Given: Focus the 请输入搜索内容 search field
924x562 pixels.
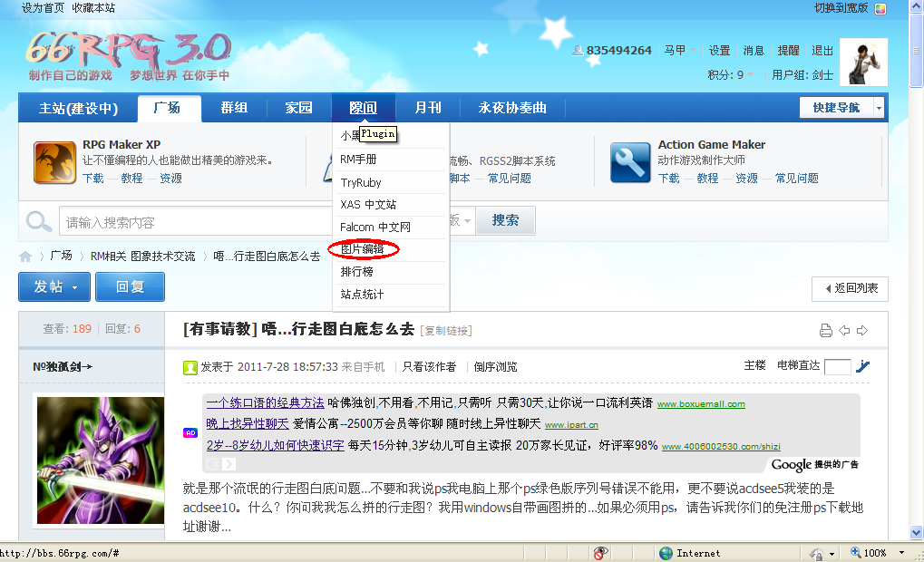Looking at the screenshot, I should click(x=195, y=221).
